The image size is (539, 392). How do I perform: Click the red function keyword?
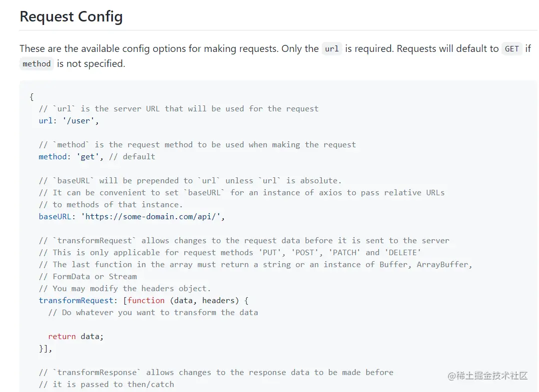pos(146,300)
